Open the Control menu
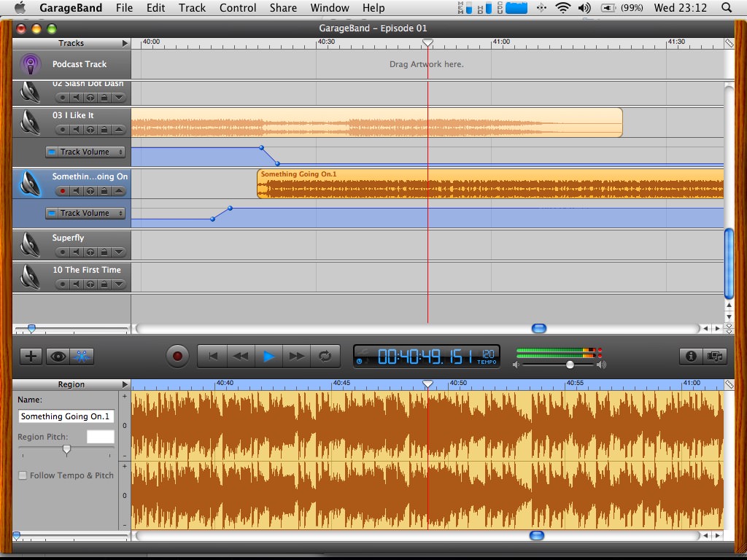Screen dimensions: 747x560 click(238, 7)
